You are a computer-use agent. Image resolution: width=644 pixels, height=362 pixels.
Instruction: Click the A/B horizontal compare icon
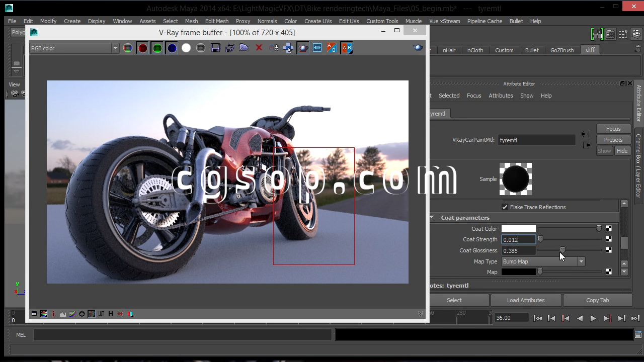(x=347, y=48)
